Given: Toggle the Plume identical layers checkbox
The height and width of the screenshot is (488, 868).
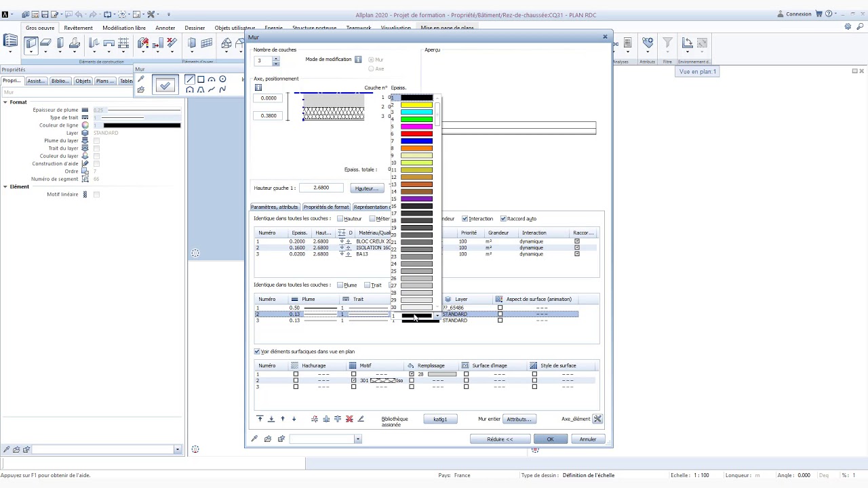Looking at the screenshot, I should 340,285.
